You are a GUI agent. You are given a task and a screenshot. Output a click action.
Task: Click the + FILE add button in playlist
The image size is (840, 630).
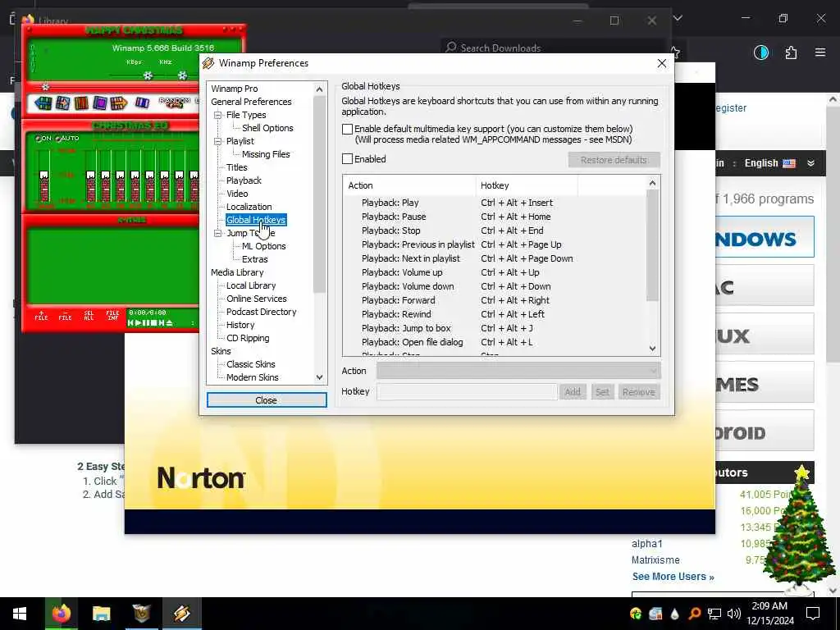(x=41, y=315)
